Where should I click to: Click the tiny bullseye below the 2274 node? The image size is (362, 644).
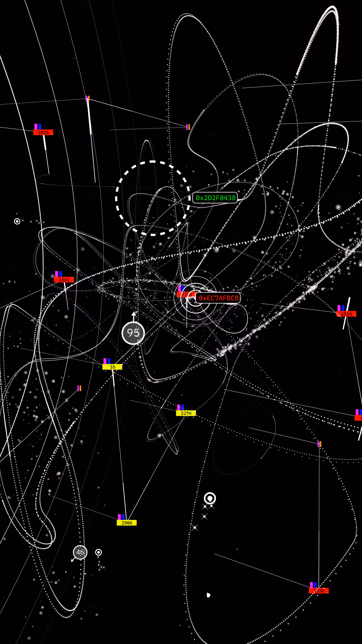(159, 436)
